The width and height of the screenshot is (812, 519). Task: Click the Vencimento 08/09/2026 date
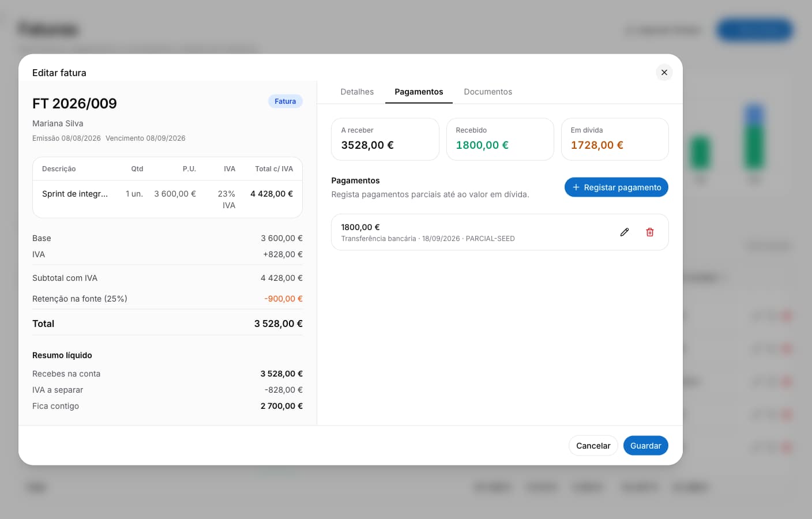tap(145, 138)
